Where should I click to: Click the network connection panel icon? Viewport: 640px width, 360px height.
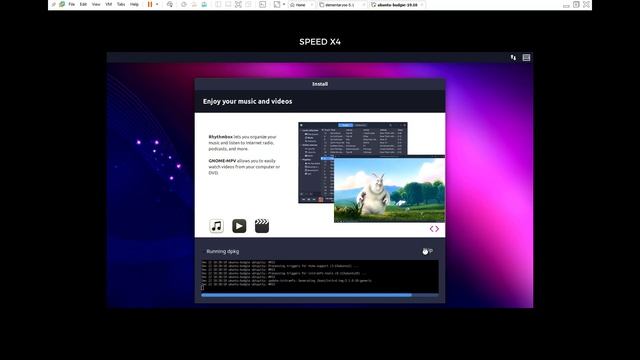click(513, 58)
